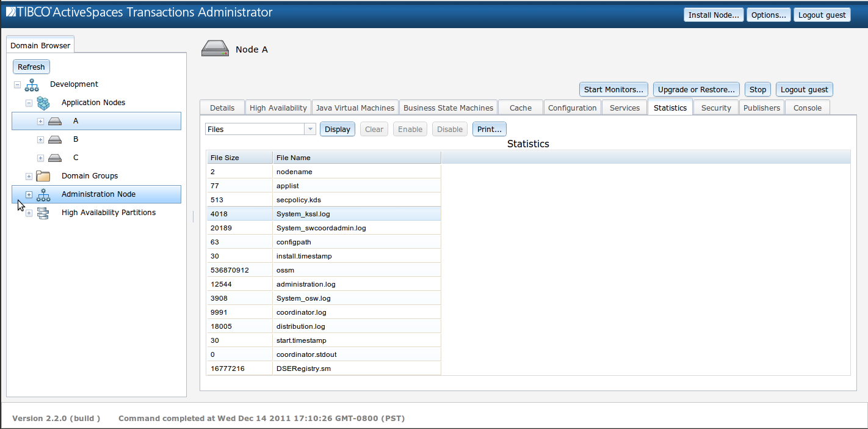Viewport: 868px width, 429px height.
Task: Click Logout guest in the top header
Action: click(x=822, y=15)
